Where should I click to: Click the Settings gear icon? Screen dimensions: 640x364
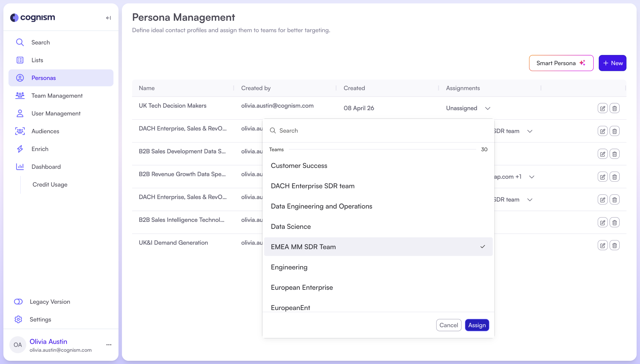click(x=18, y=319)
